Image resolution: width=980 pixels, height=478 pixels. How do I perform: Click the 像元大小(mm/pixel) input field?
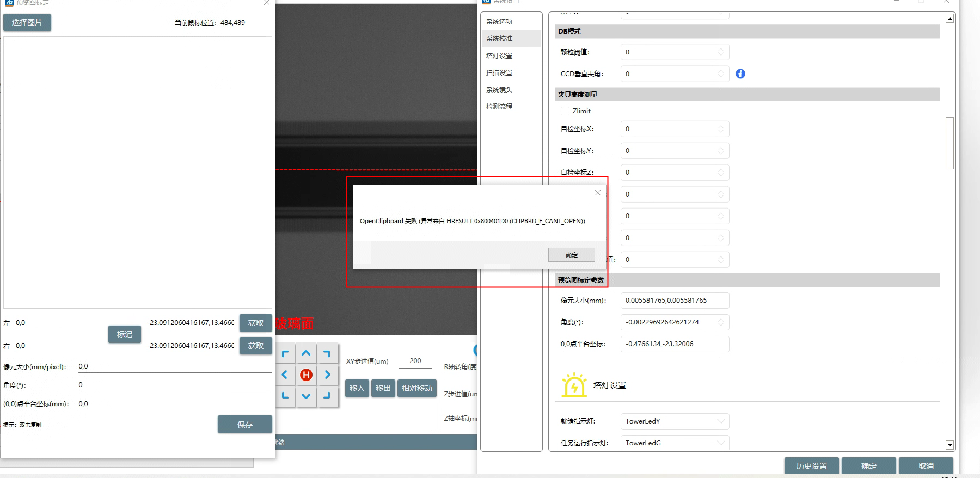(x=175, y=366)
